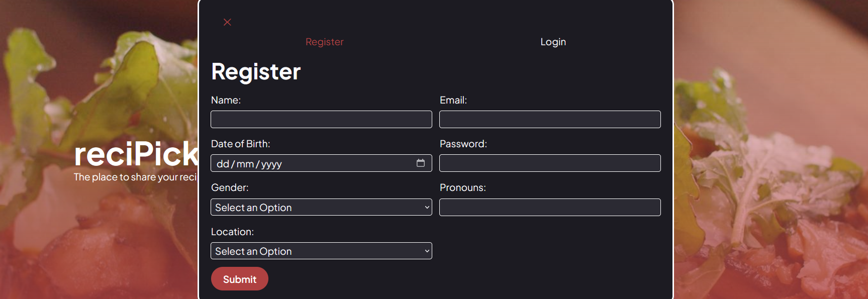Select the day 'dd' segment of the date

223,164
